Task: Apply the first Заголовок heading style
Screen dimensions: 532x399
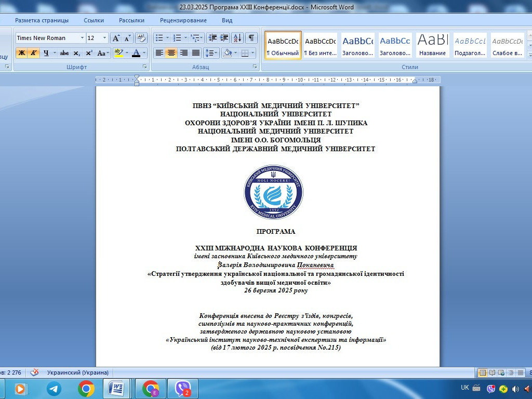Action: point(357,46)
